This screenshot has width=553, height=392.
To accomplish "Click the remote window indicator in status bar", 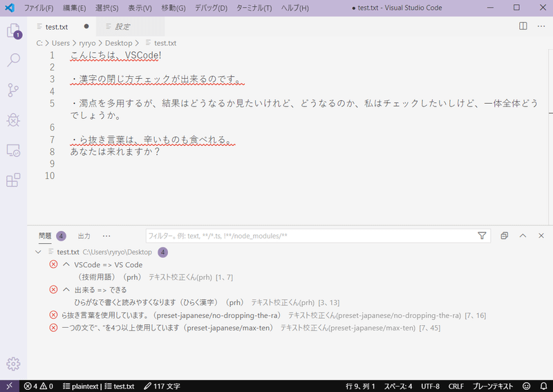I will click(x=10, y=386).
